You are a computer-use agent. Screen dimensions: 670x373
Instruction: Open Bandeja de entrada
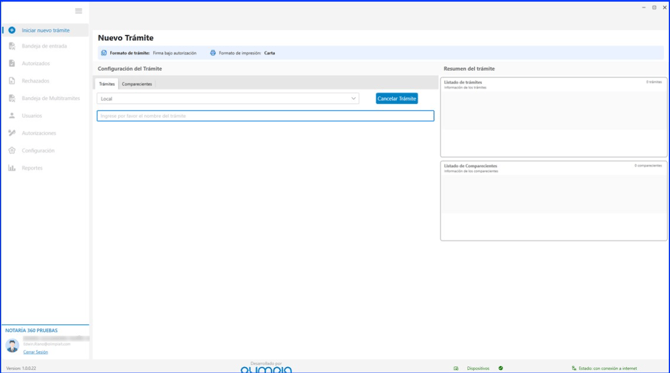point(45,46)
